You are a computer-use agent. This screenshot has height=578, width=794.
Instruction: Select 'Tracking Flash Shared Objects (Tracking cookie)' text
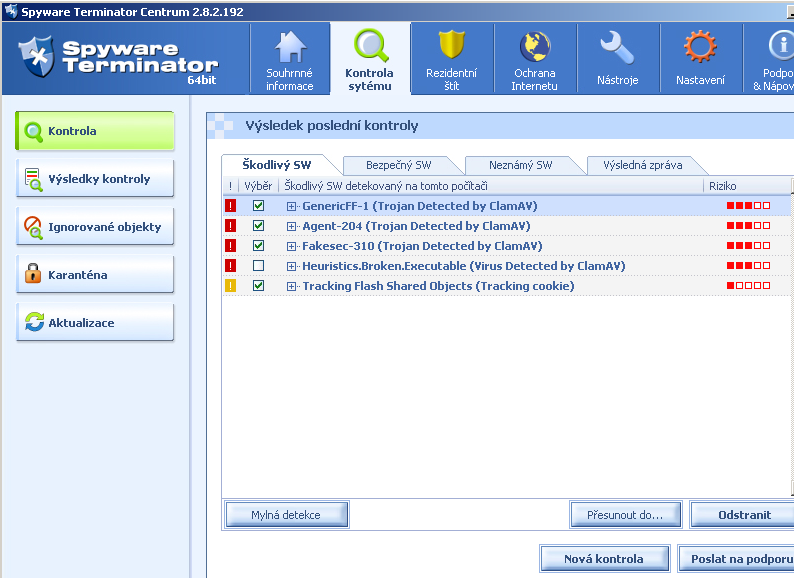[439, 286]
